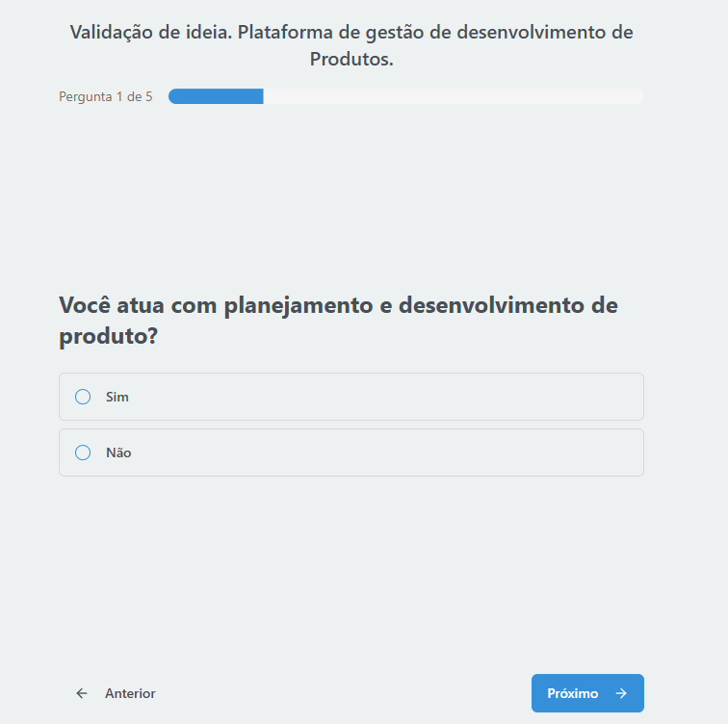Click the empty gray portion of progress bar
The width and height of the screenshot is (728, 724).
454,96
